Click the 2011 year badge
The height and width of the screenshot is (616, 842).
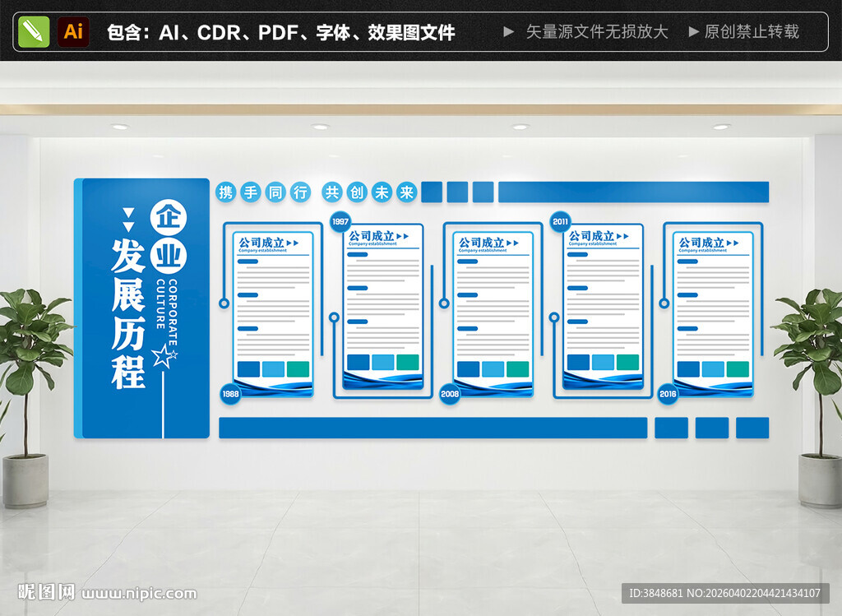coord(560,221)
